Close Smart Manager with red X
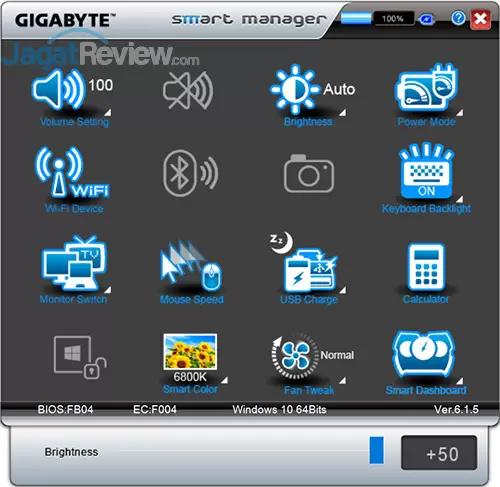 coord(480,19)
